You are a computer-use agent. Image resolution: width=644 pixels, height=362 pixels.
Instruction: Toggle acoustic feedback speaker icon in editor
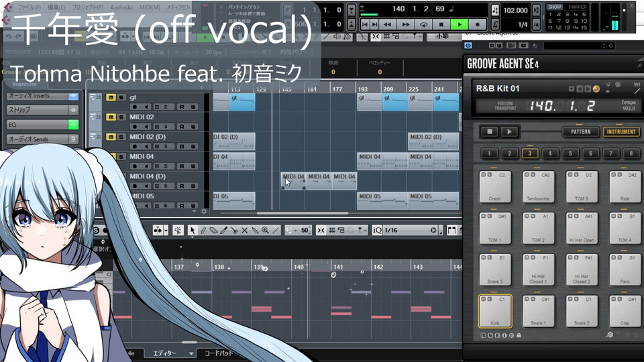click(178, 230)
